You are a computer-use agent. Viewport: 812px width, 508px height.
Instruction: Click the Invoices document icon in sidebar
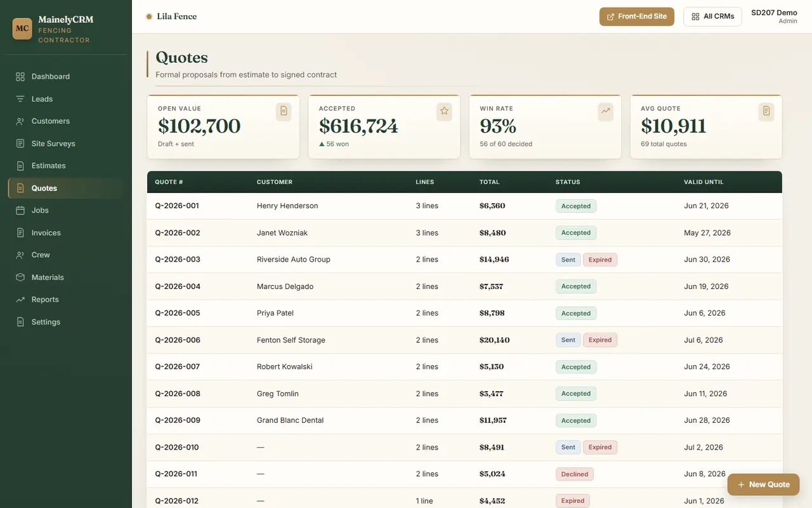point(20,233)
